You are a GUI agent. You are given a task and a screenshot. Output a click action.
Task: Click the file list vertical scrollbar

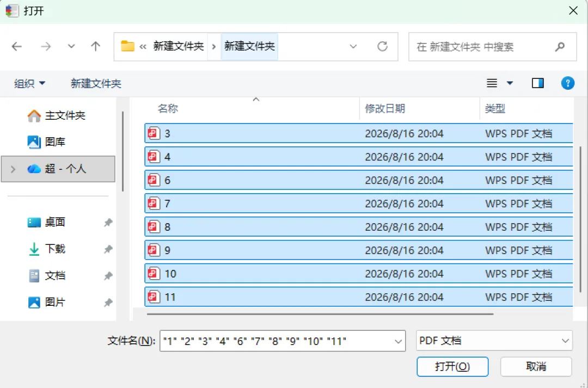pos(580,219)
